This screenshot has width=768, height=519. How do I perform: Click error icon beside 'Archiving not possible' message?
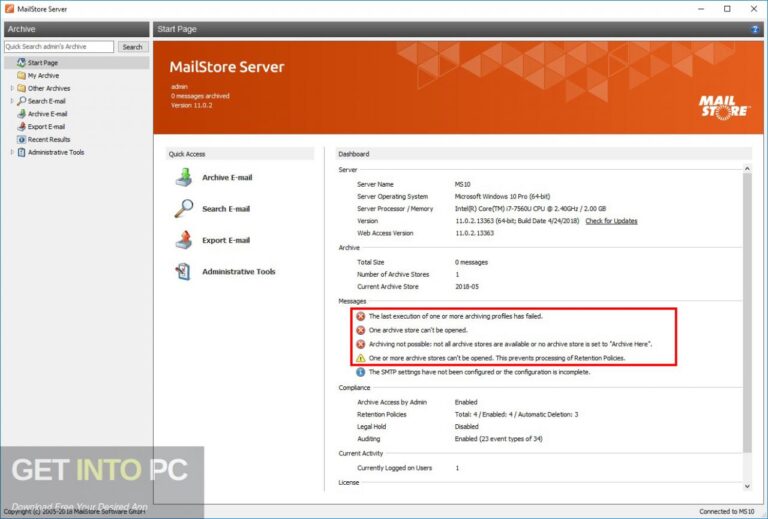click(x=360, y=344)
